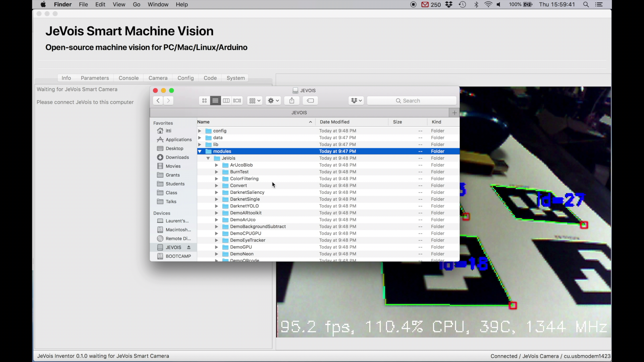The image size is (644, 362).
Task: Select the DemoEyeTracker folder row
Action: (328, 240)
